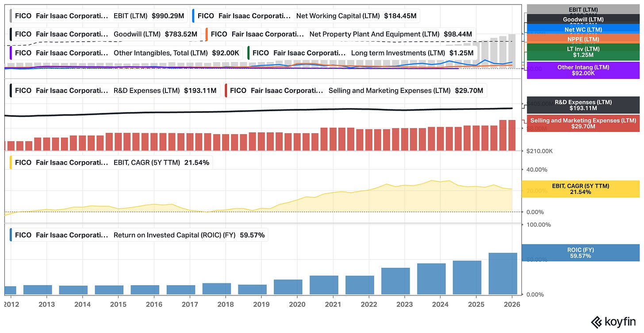Click the yellow EBIT, CAGR (5Y TTM) axis tag

(581, 189)
